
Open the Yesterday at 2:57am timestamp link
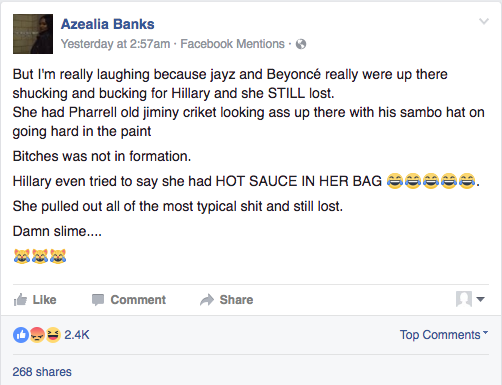pyautogui.click(x=115, y=44)
